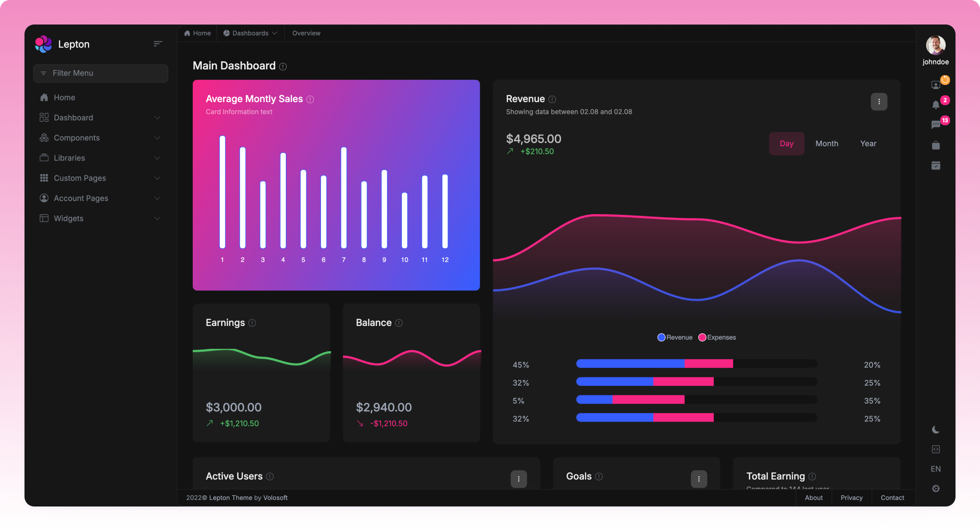Click the contacts icon with orange badge
The image size is (980, 531).
point(935,85)
